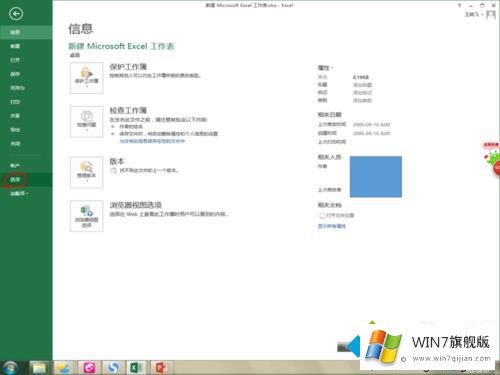Image resolution: width=500 pixels, height=375 pixels.
Task: Click the 6.19KB size value
Action: pyautogui.click(x=361, y=77)
